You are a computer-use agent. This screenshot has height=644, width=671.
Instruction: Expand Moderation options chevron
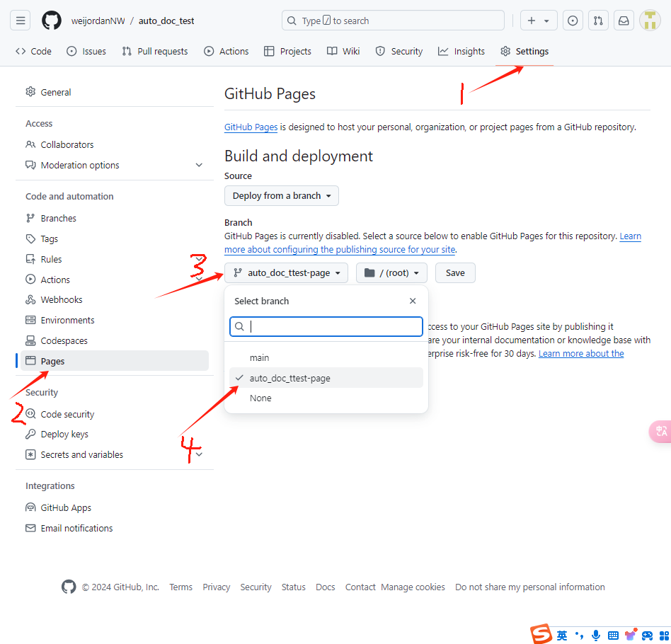(199, 165)
